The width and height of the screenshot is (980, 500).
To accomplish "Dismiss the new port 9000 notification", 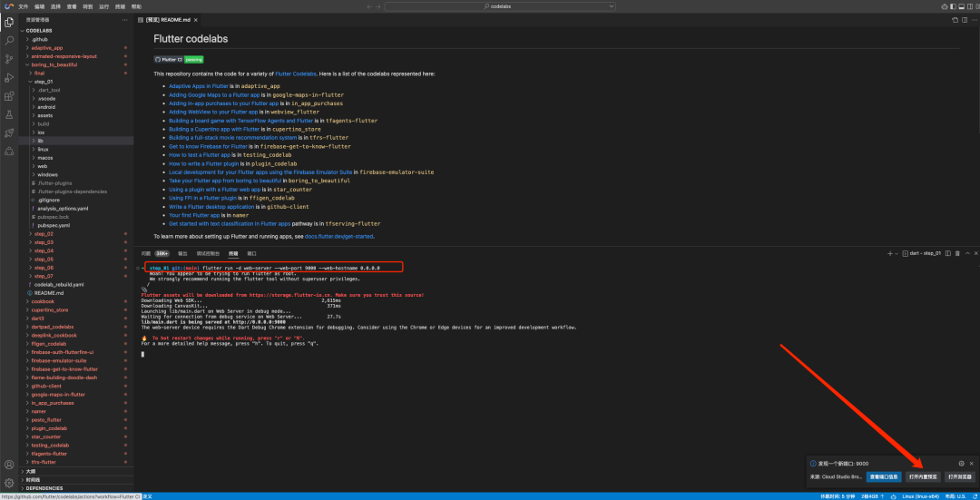I will [x=971, y=464].
